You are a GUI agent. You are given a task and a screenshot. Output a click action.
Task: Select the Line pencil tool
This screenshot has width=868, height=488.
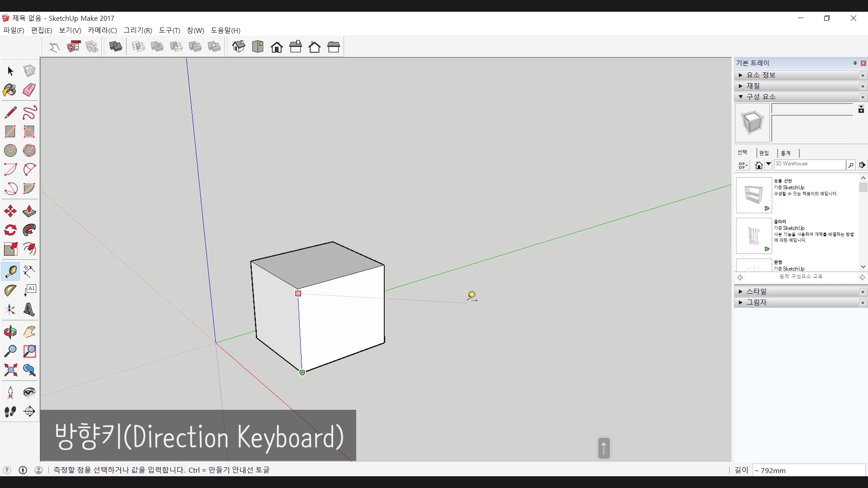10,112
